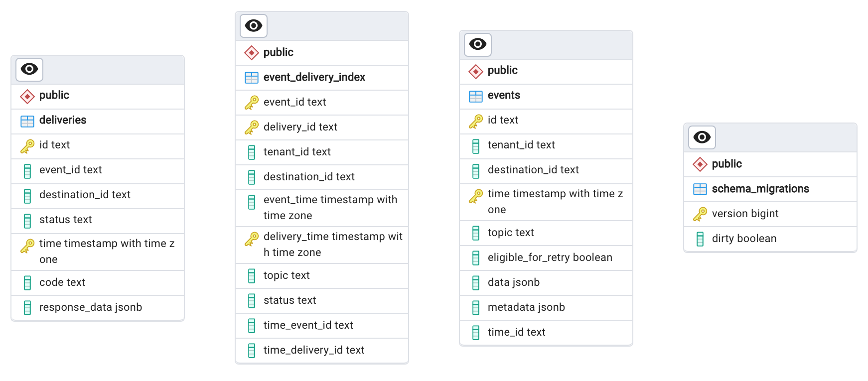Select the eligible_for_retry boolean column
868x381 pixels.
550,257
